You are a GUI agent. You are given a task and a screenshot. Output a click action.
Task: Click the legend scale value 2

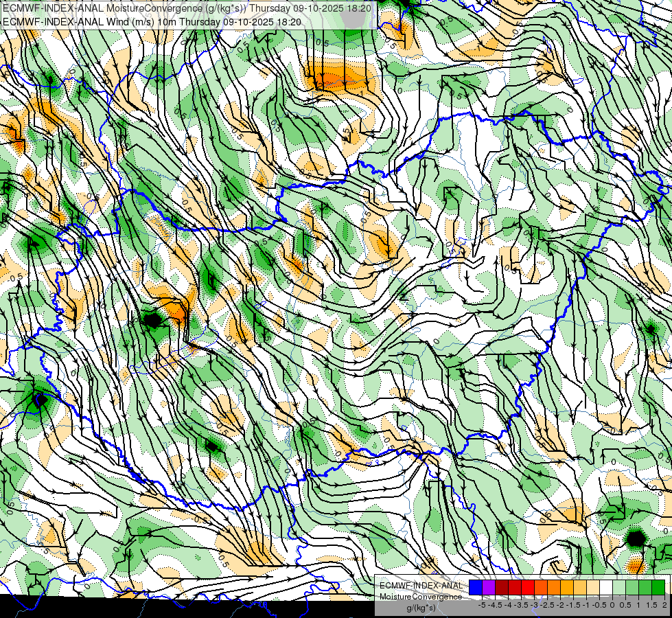[x=664, y=605]
